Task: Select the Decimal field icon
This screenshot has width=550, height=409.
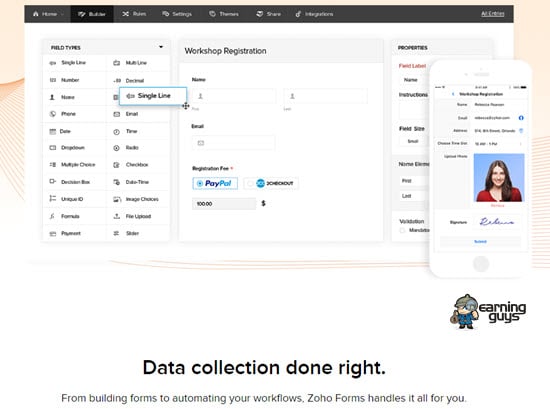Action: (117, 81)
